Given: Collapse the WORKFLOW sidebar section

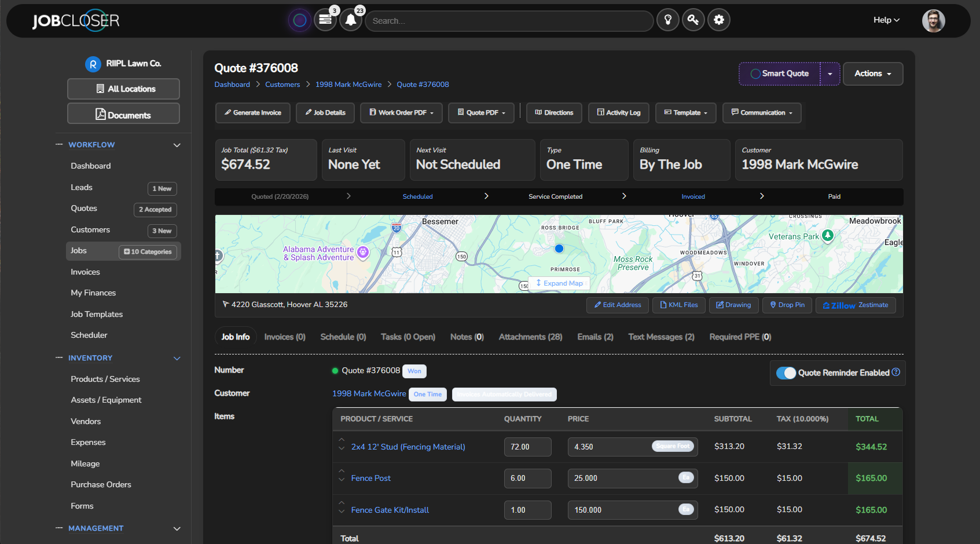Looking at the screenshot, I should (x=177, y=145).
